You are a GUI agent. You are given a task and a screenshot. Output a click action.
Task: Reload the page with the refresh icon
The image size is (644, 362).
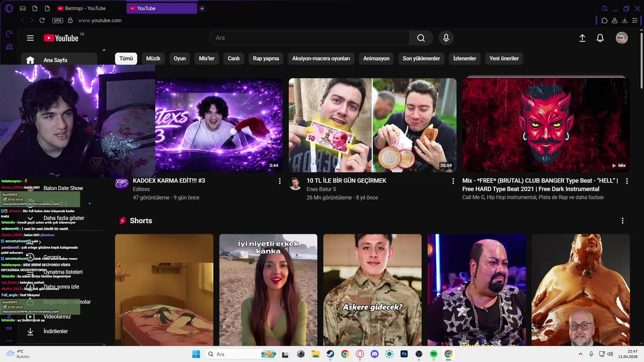click(42, 21)
